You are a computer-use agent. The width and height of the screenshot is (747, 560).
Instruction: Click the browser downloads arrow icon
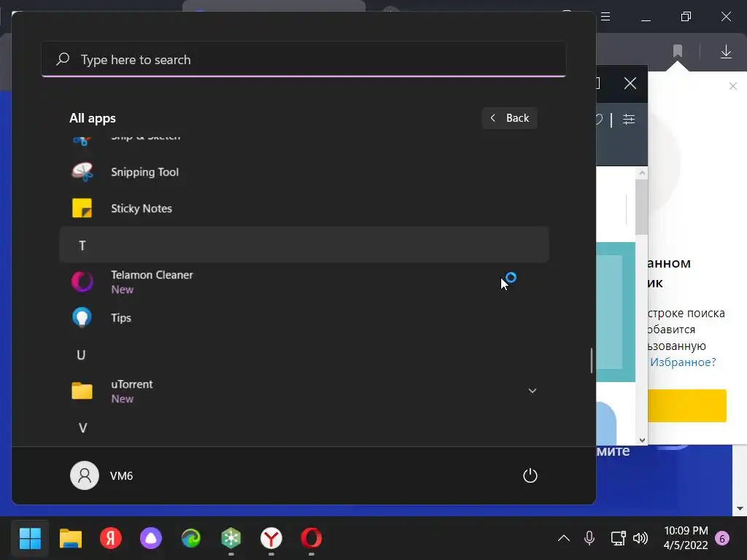pyautogui.click(x=726, y=52)
